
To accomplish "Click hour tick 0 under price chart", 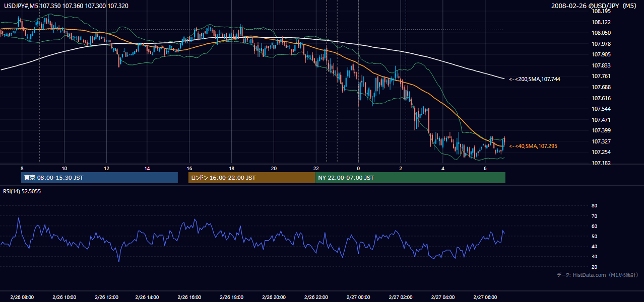I will (358, 168).
